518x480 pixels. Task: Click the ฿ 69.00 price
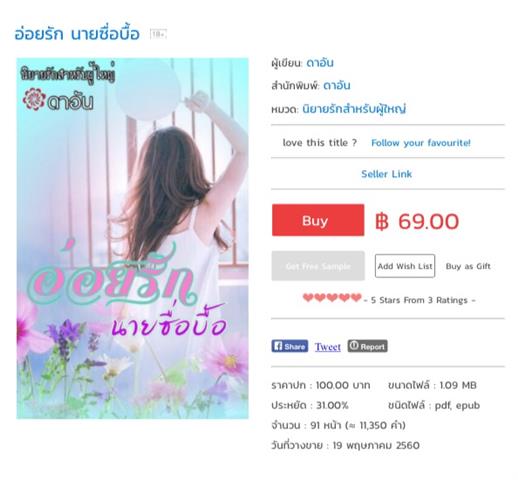pyautogui.click(x=417, y=221)
